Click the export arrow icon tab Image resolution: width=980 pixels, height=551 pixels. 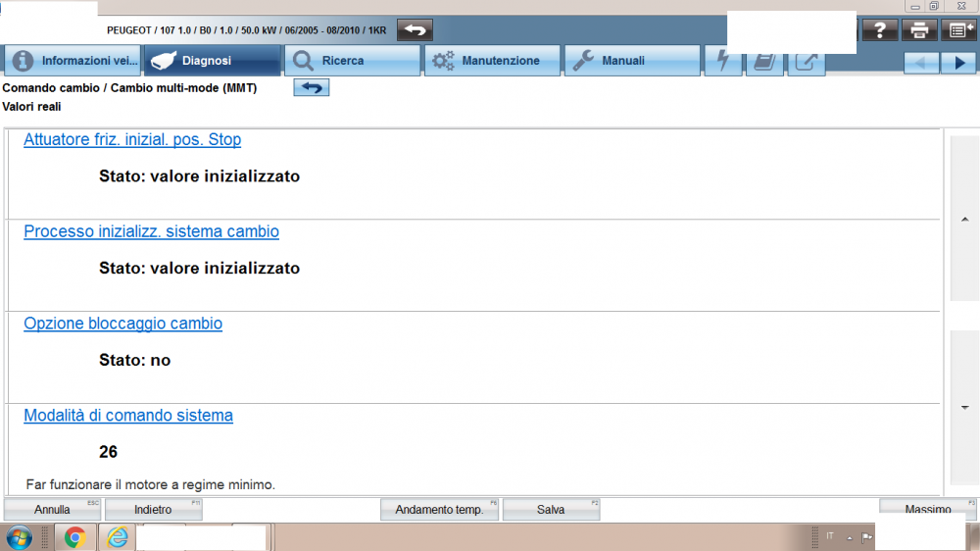(806, 61)
